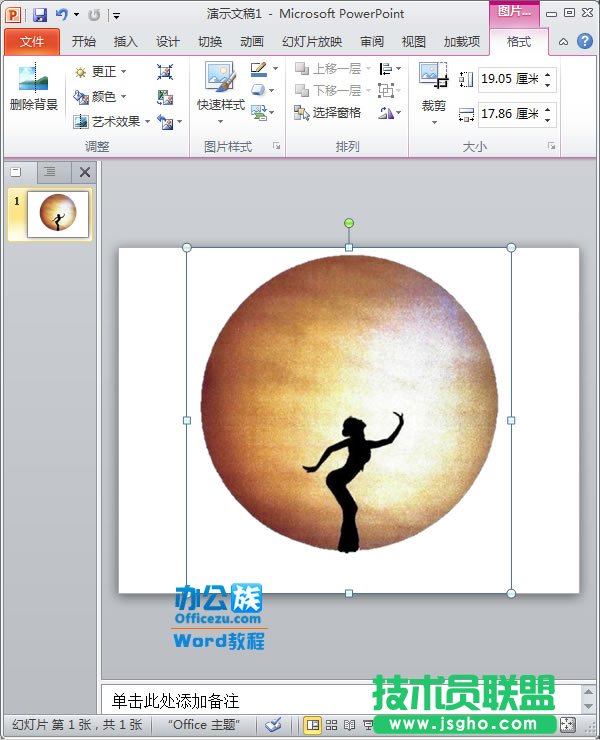Switch to Normal view in status bar
This screenshot has width=600, height=740.
(x=313, y=725)
